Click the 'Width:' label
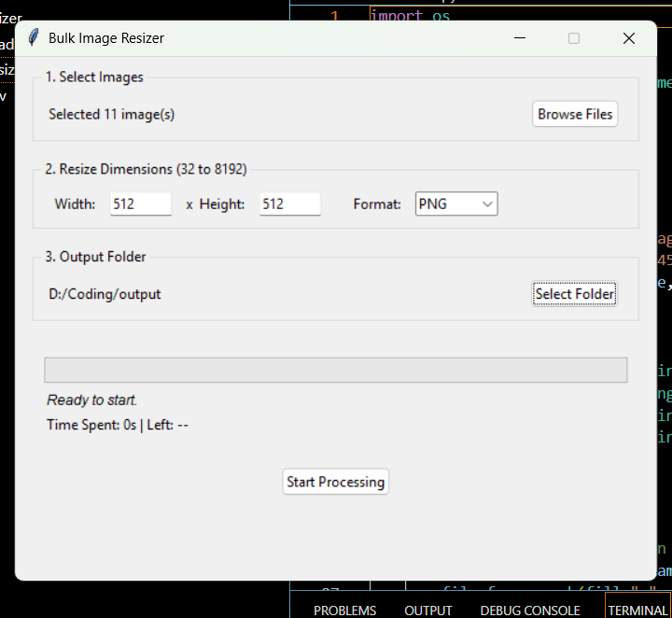 75,204
